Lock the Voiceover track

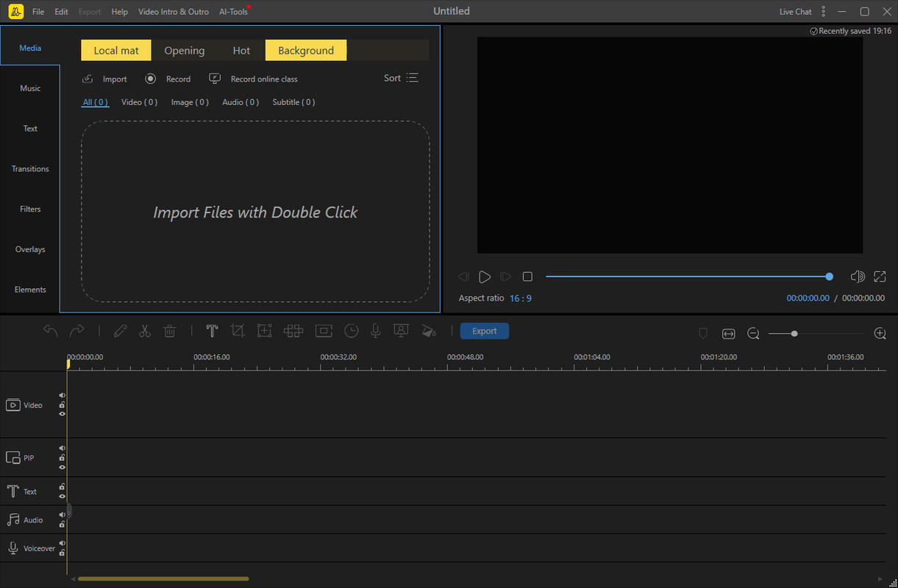(63, 553)
